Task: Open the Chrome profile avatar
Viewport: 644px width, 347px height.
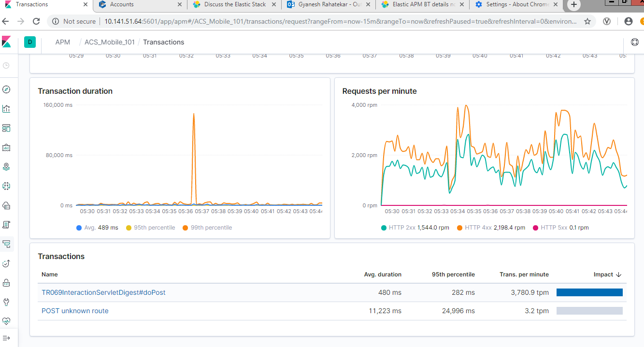Action: point(629,21)
